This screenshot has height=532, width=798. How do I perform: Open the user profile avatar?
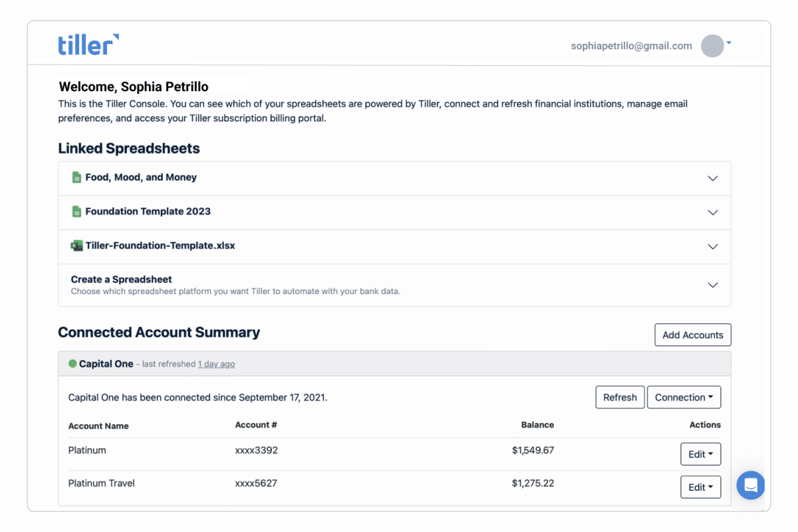coord(712,46)
